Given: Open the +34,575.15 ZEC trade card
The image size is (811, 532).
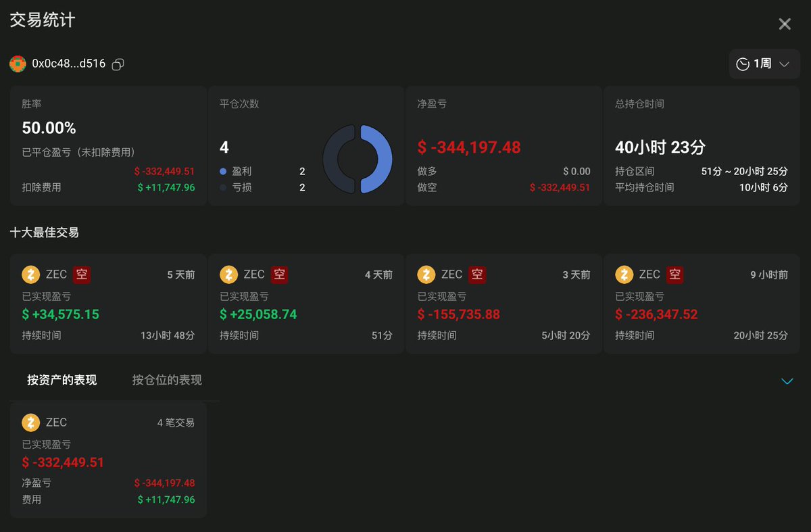Looking at the screenshot, I should click(108, 304).
